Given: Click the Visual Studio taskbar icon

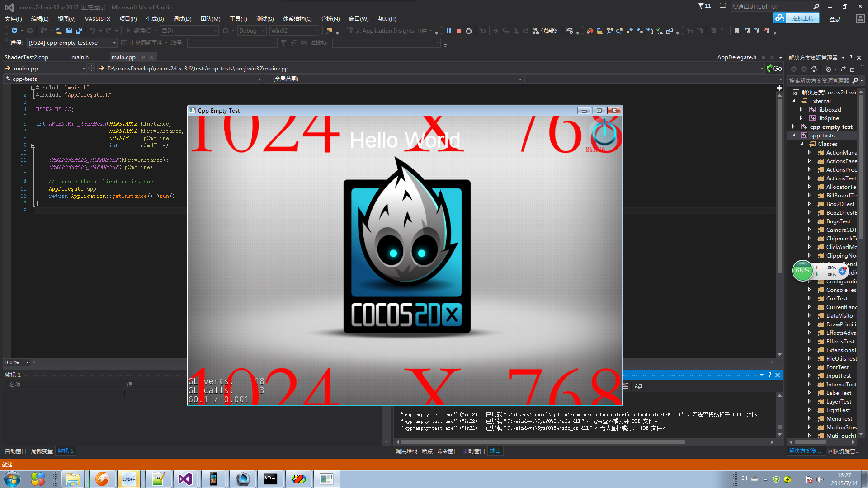Looking at the screenshot, I should pyautogui.click(x=185, y=479).
